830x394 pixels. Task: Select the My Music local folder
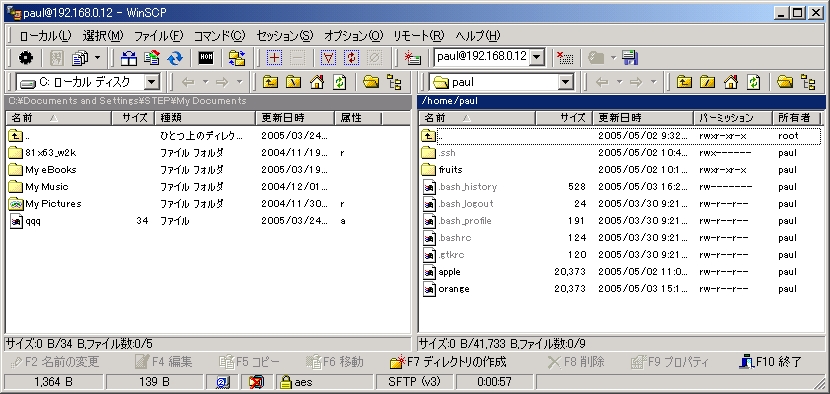39,187
